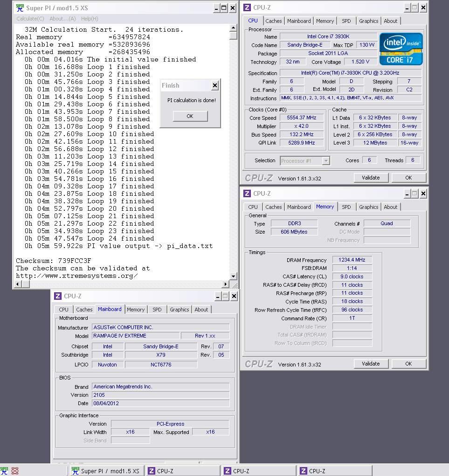Open the Processor #1 selection dropdown
This screenshot has width=449, height=476.
click(326, 160)
